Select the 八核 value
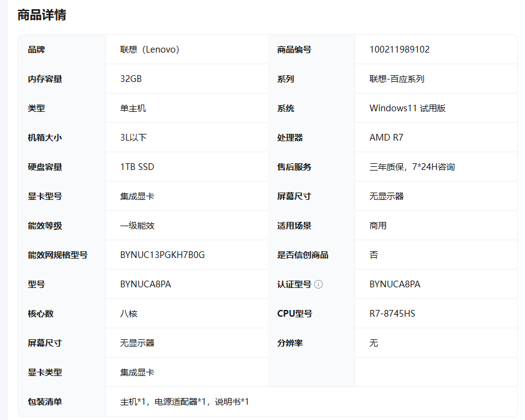 pos(129,314)
